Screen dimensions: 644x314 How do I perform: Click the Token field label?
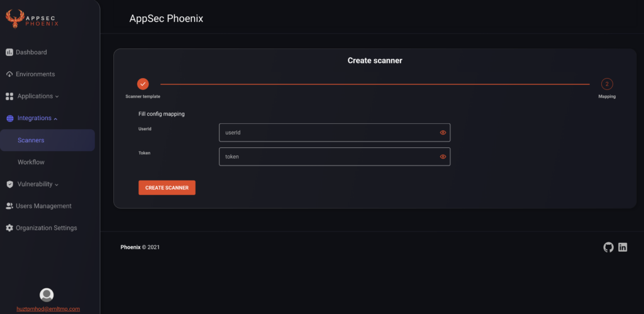(x=144, y=153)
